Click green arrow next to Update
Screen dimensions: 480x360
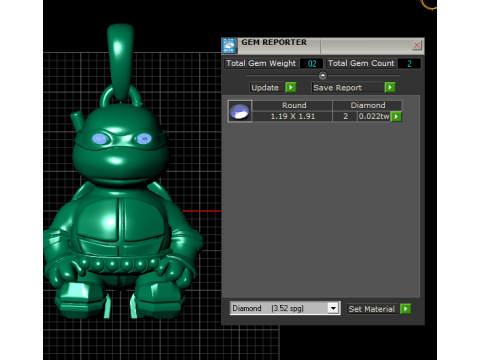pyautogui.click(x=291, y=88)
